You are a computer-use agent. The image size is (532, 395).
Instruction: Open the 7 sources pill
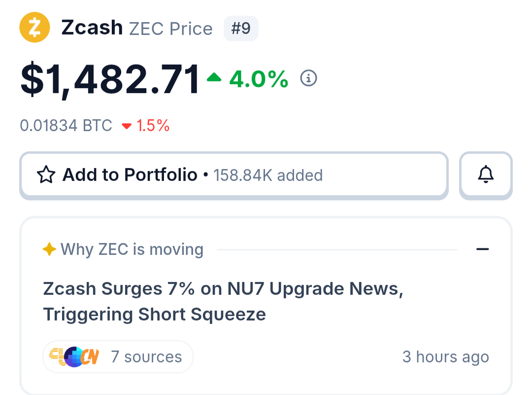click(118, 357)
